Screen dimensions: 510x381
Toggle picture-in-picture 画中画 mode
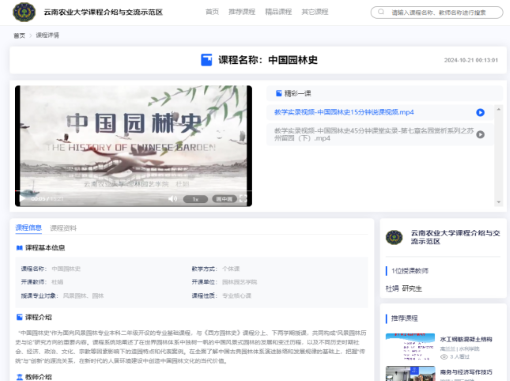tap(224, 199)
